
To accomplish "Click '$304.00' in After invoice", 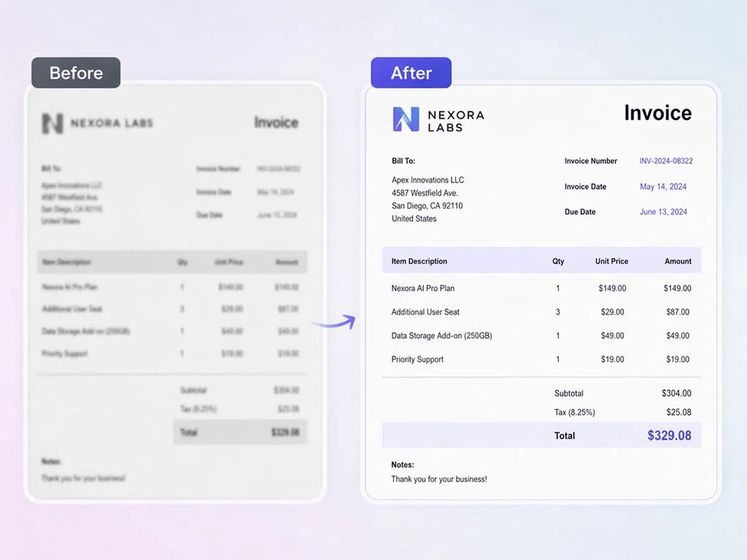I will coord(677,393).
